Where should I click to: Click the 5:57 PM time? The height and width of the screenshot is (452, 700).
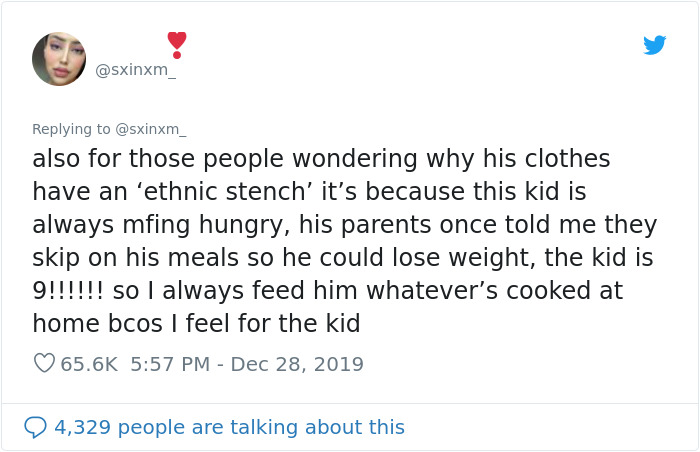(168, 364)
